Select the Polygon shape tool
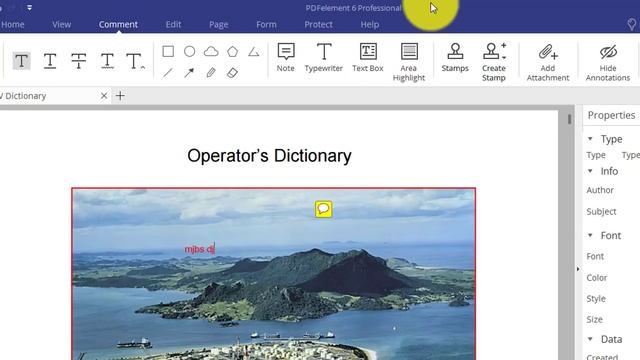640x360 pixels. [232, 51]
